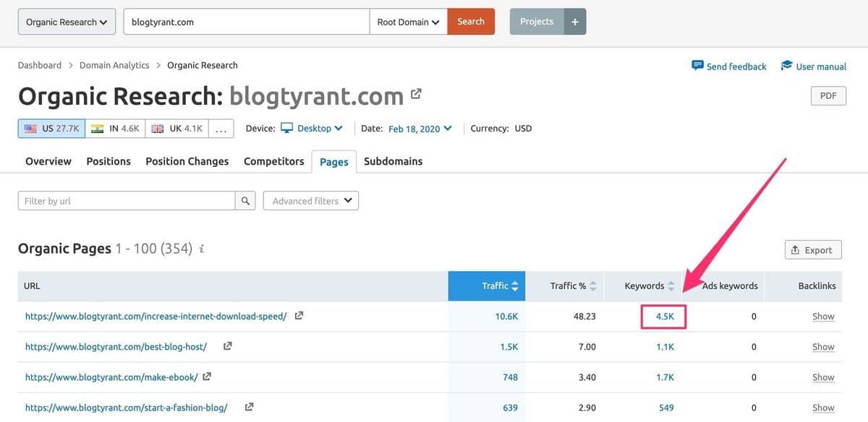Image resolution: width=868 pixels, height=422 pixels.
Task: Click the Export button
Action: pyautogui.click(x=813, y=250)
